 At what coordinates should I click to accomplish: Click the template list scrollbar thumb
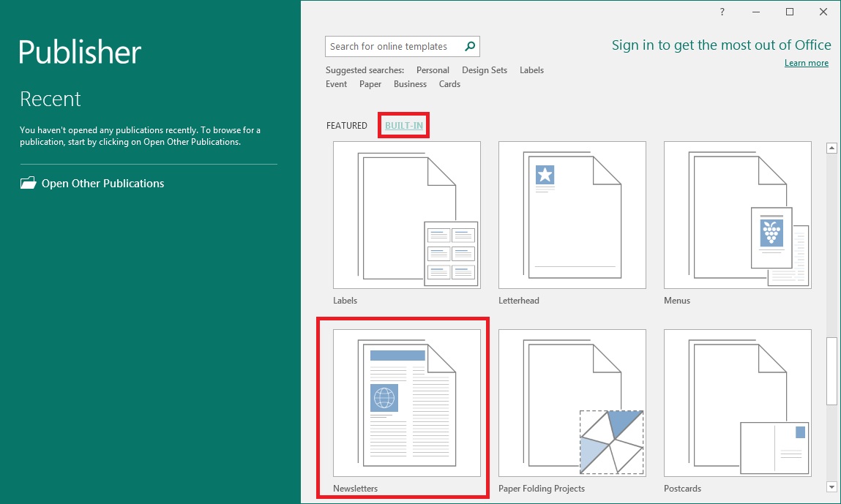(x=832, y=371)
